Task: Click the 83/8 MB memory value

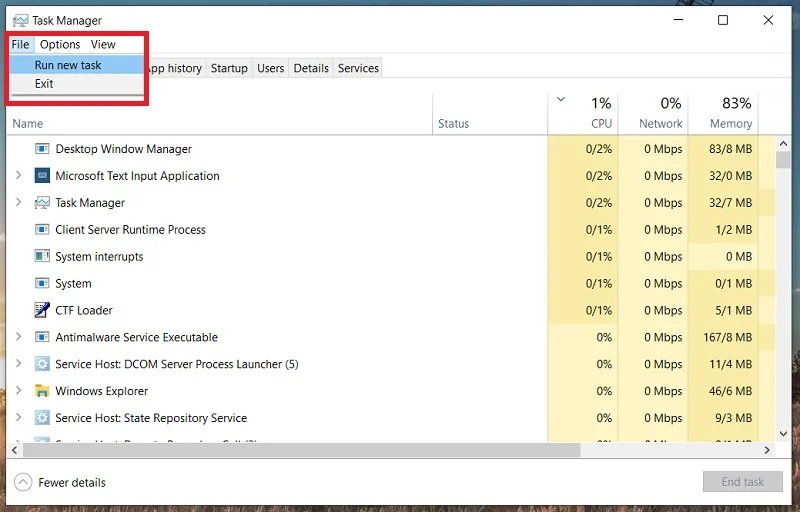Action: [731, 149]
